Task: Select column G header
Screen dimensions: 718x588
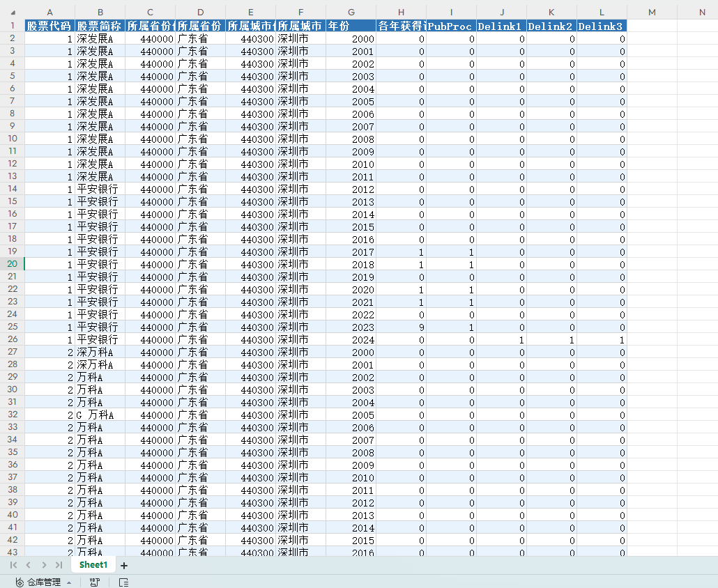Action: (x=351, y=13)
